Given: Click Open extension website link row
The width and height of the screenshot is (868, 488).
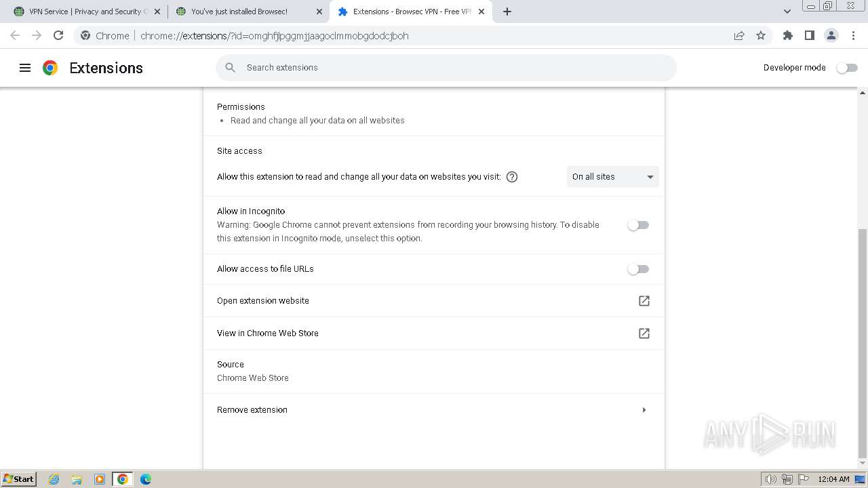Looking at the screenshot, I should point(434,301).
